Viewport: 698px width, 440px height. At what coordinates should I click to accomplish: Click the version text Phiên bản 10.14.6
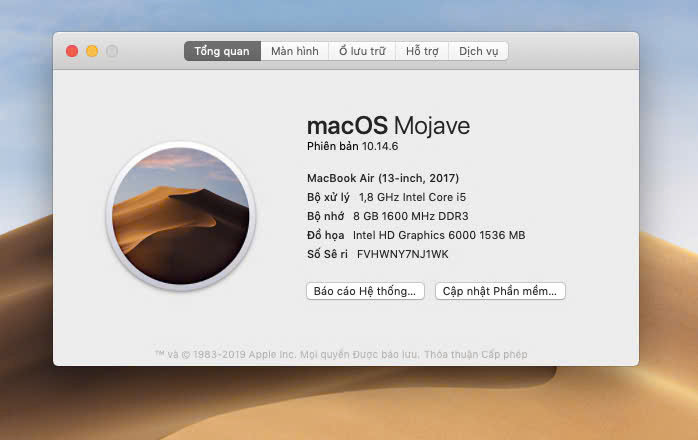353,147
